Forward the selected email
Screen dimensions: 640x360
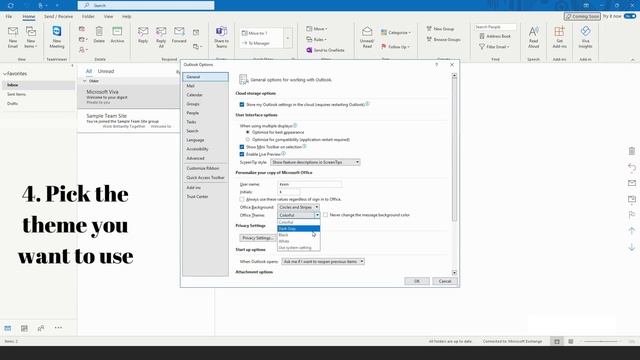179,35
